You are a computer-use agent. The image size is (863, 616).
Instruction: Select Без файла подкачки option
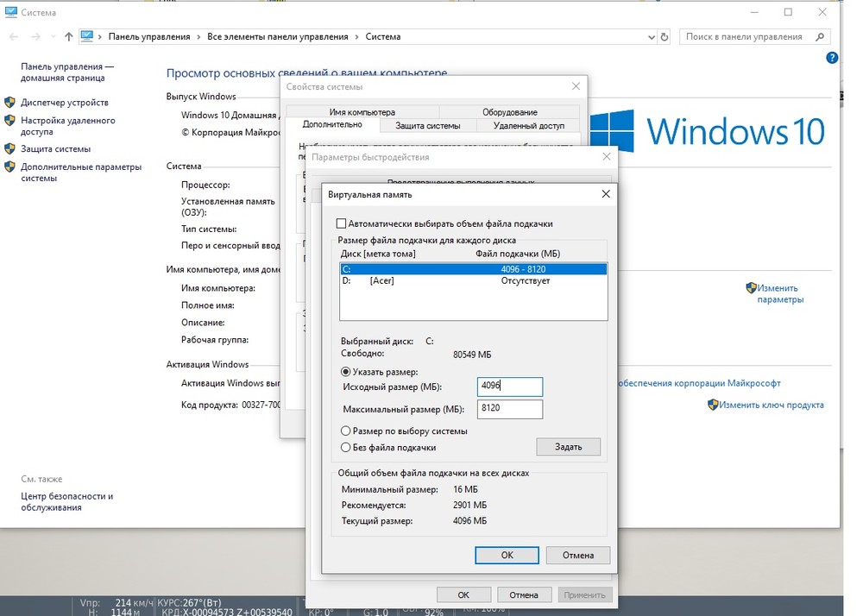click(346, 447)
